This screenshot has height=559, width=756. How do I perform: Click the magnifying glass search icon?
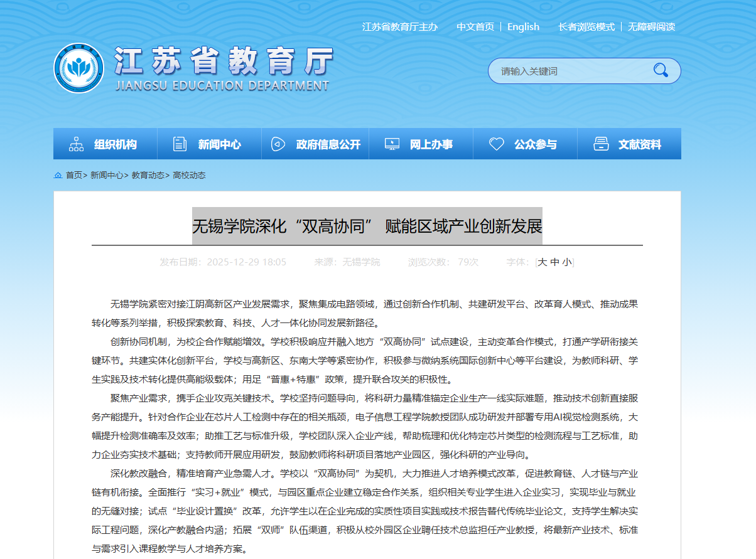coord(661,70)
